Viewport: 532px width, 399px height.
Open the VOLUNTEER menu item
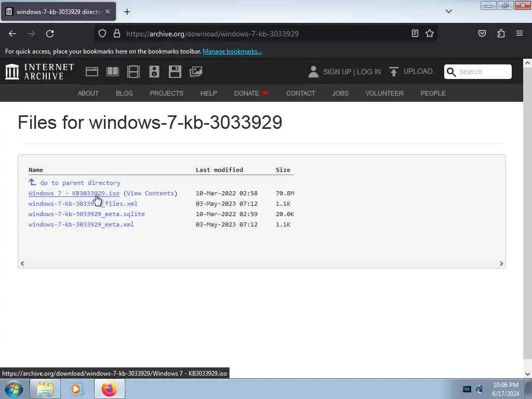tap(384, 94)
